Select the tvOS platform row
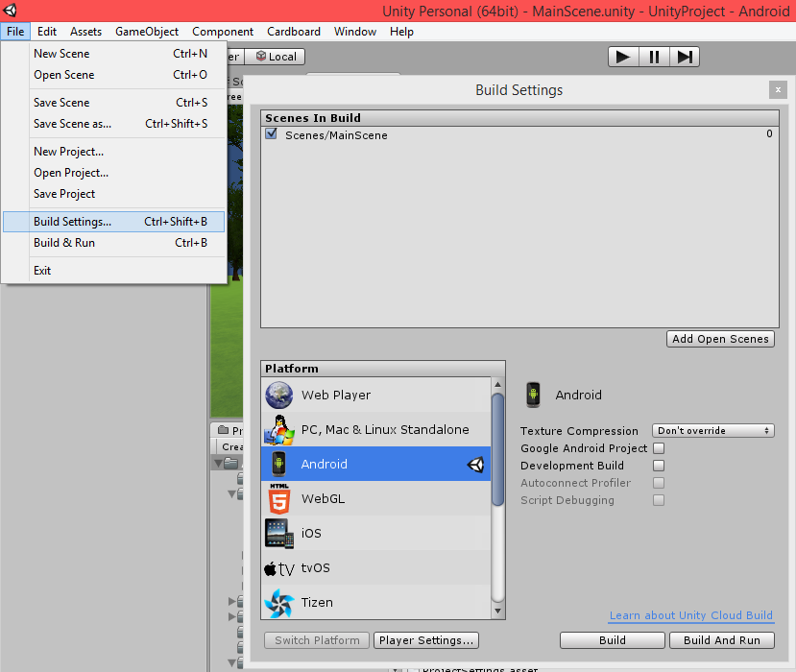Screen dimensions: 796x672 click(x=375, y=567)
